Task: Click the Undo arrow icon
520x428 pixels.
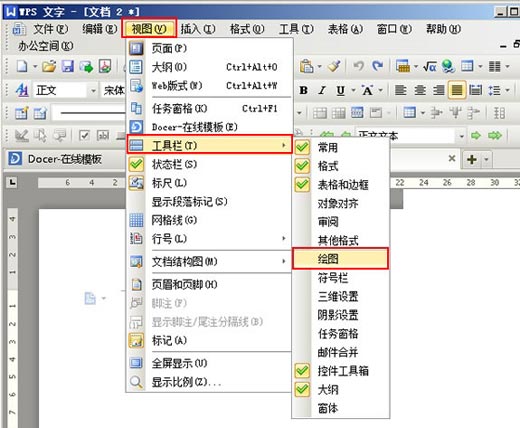Action: coord(359,66)
